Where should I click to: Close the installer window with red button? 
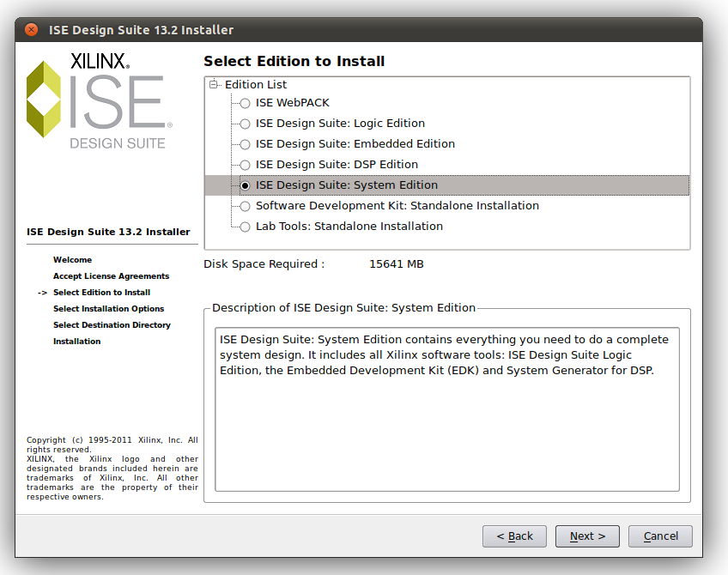(31, 30)
